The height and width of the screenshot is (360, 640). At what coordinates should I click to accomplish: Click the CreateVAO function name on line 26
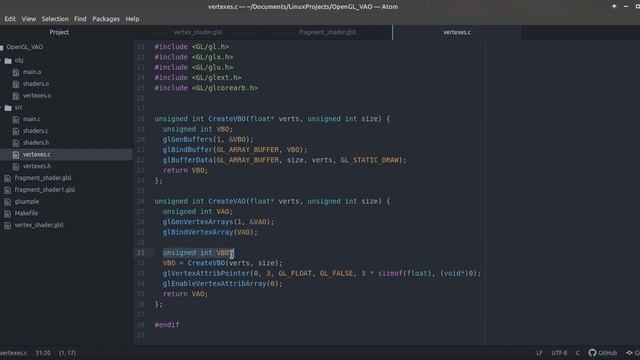[x=227, y=201]
